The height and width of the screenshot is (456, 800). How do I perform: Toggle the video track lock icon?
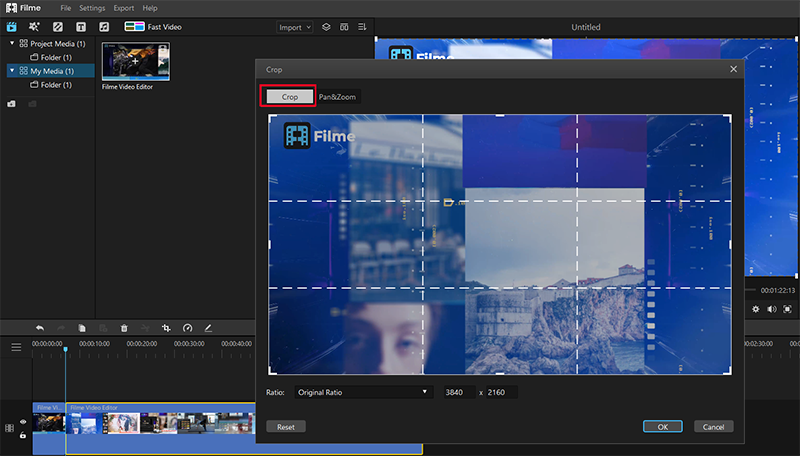pos(23,435)
